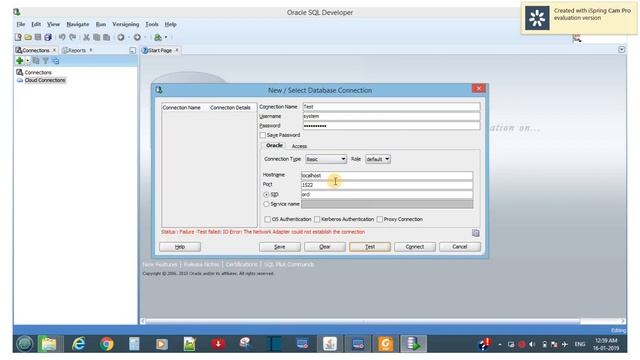Open the File menu
Viewport: 640px width, 360px height.
tap(21, 24)
